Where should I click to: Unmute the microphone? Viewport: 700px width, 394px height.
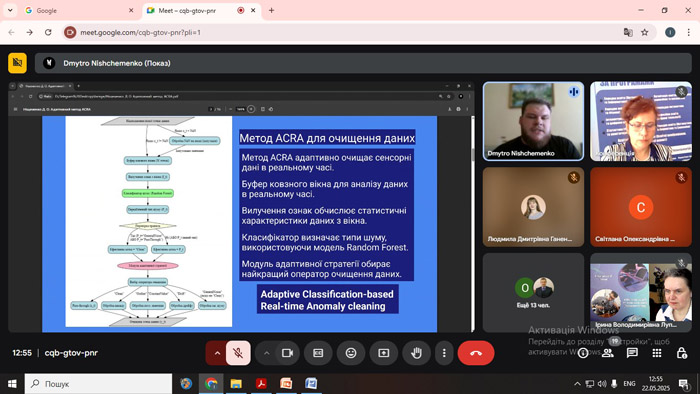(x=238, y=353)
